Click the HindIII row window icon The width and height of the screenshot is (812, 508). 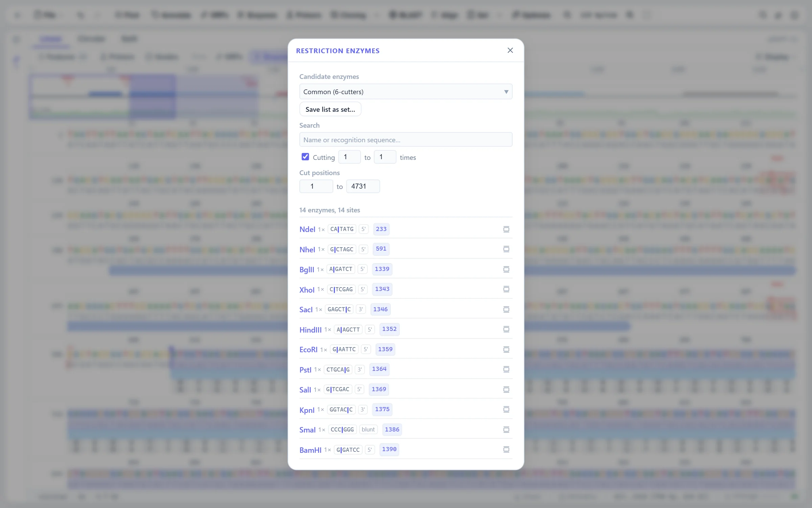pyautogui.click(x=506, y=329)
